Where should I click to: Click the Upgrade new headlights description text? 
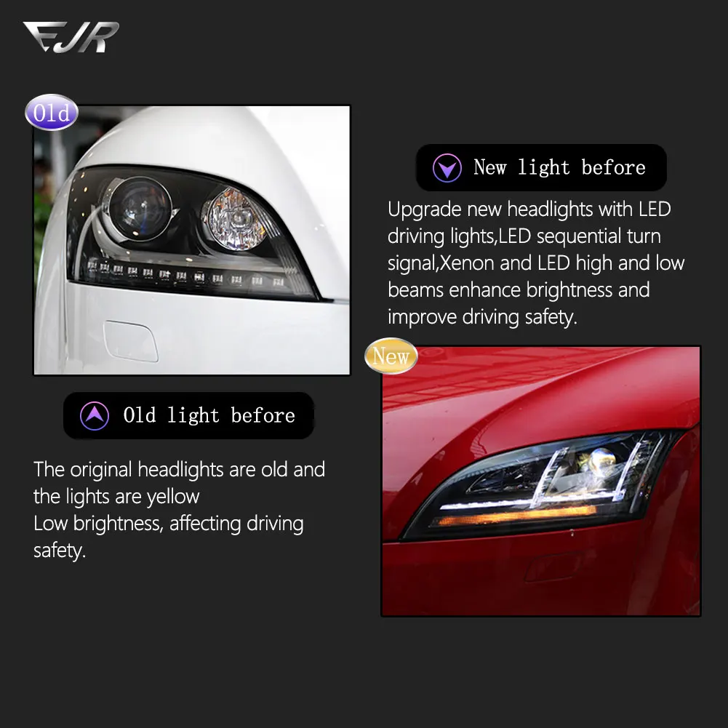536,263
